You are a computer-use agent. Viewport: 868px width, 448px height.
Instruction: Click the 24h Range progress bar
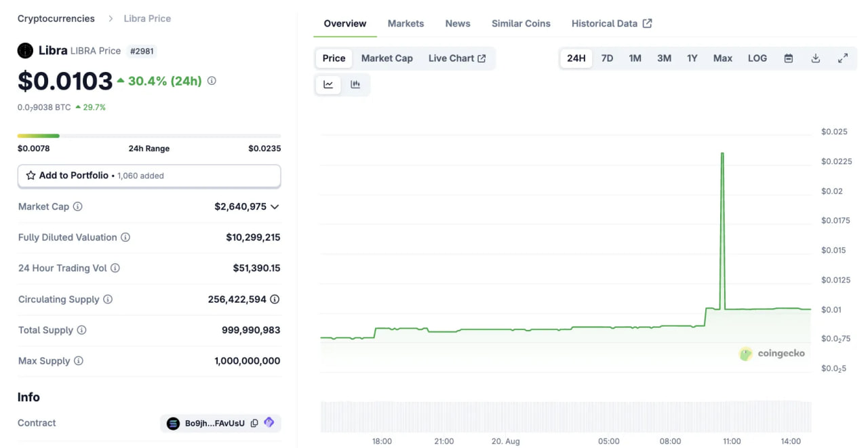tap(149, 136)
